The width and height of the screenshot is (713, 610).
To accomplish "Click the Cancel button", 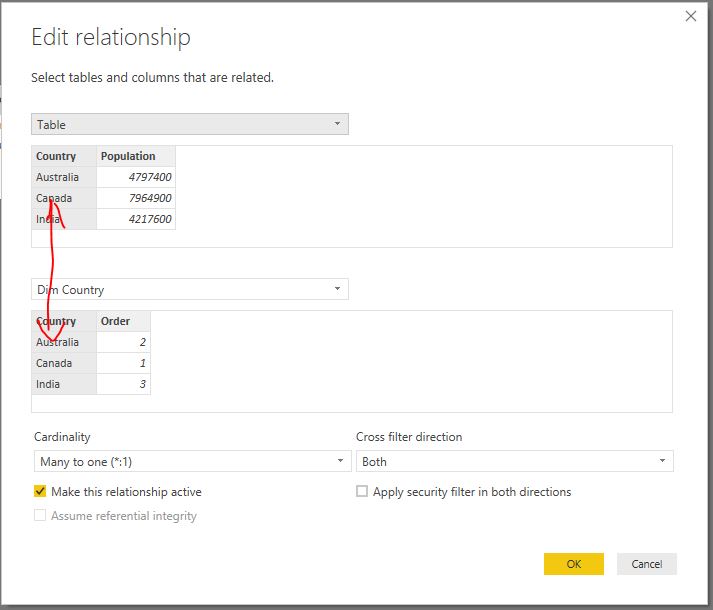I will point(647,564).
